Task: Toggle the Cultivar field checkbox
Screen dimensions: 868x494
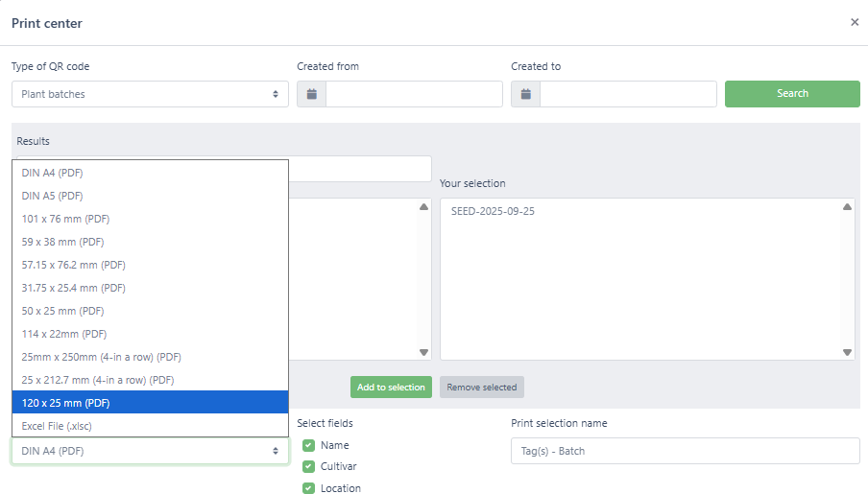Action: pyautogui.click(x=308, y=466)
